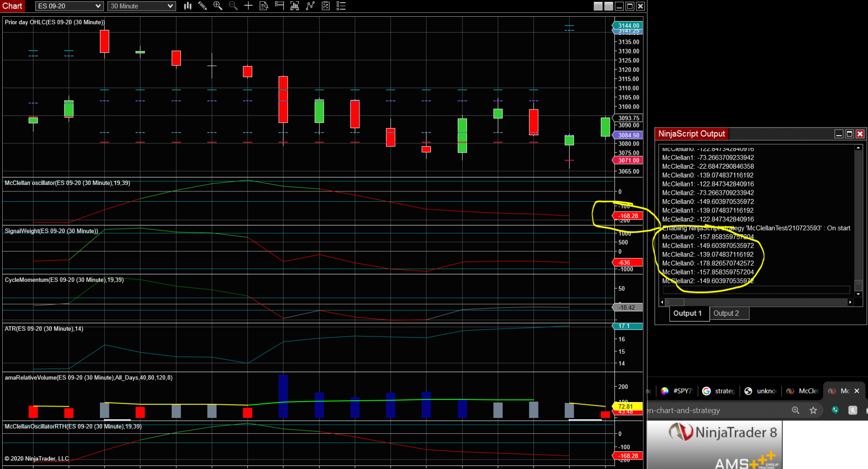Open the green phone browser extension
The height and width of the screenshot is (469, 868).
[835, 410]
